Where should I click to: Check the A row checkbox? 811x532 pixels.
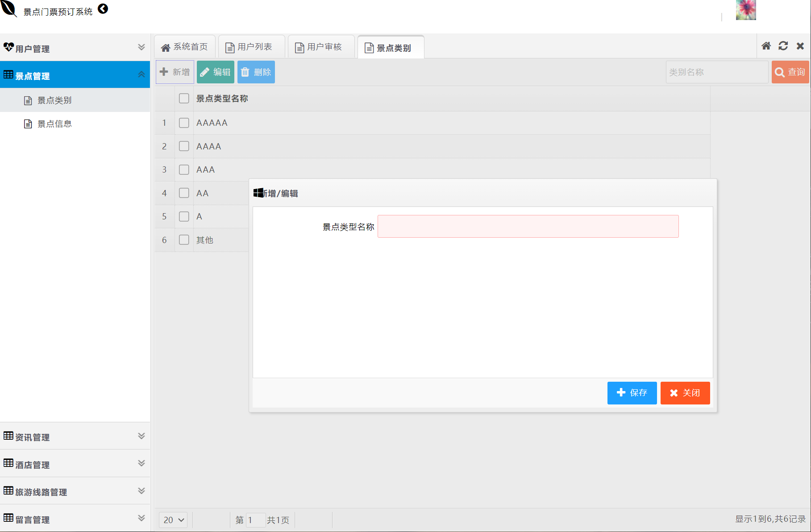(184, 216)
